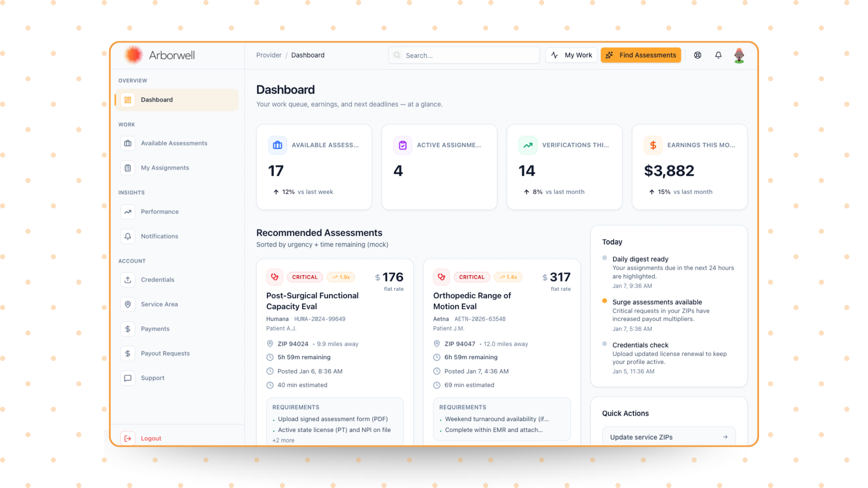Click the Earnings dollar sign card icon
Image resolution: width=868 pixels, height=488 pixels.
(x=653, y=145)
